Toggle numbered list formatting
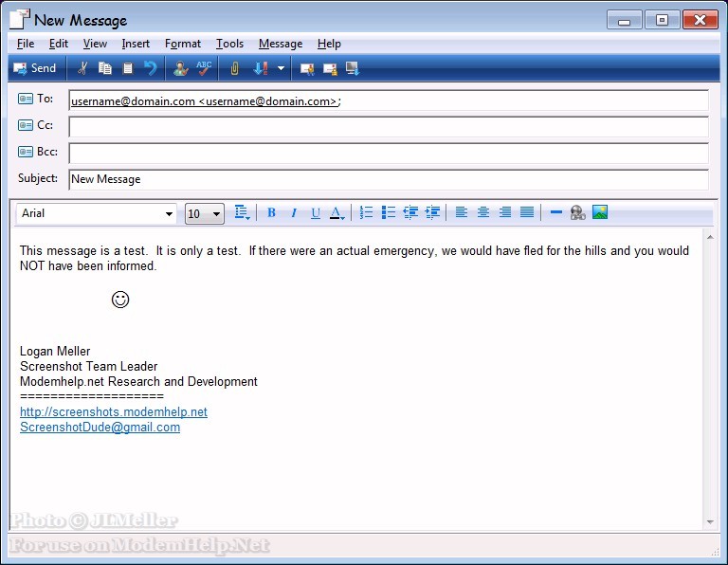The height and width of the screenshot is (565, 728). (x=366, y=212)
